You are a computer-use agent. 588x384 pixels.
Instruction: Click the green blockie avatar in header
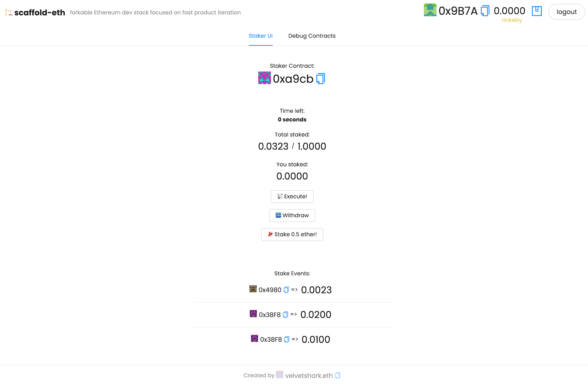(430, 10)
